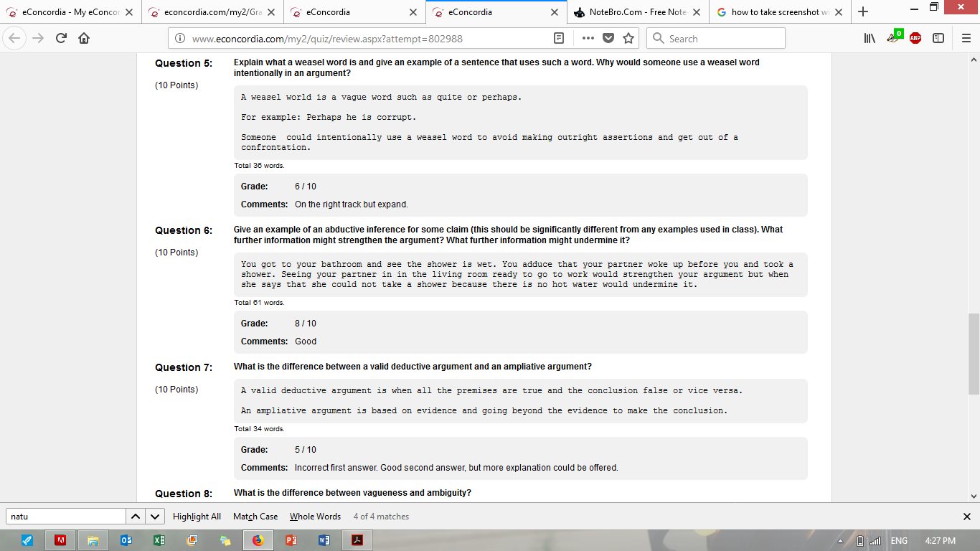Reload the current page
Image resolution: width=980 pixels, height=551 pixels.
pyautogui.click(x=61, y=39)
